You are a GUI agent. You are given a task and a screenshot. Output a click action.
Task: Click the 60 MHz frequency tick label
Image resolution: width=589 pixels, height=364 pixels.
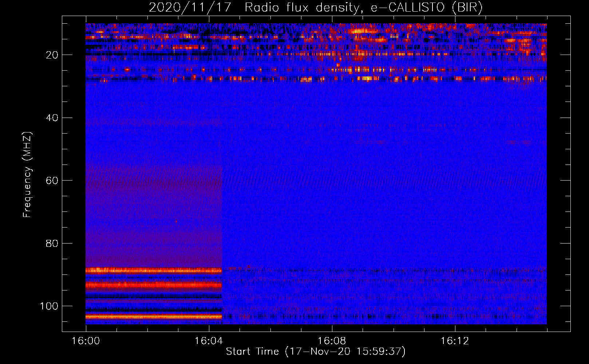click(52, 181)
